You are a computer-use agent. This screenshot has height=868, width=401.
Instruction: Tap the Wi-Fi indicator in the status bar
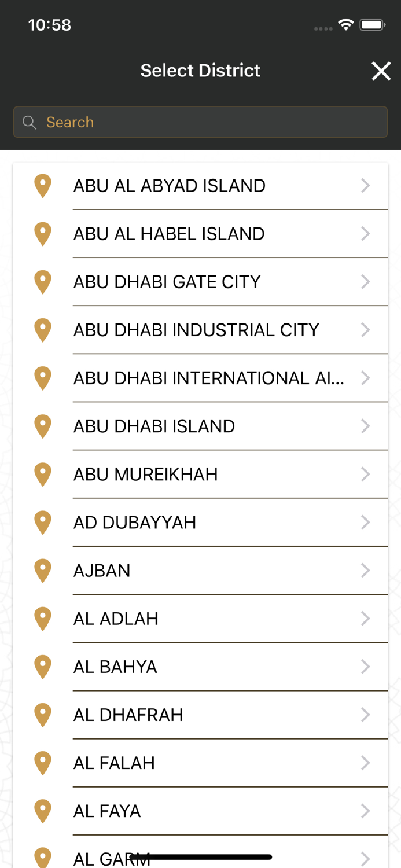(x=345, y=24)
